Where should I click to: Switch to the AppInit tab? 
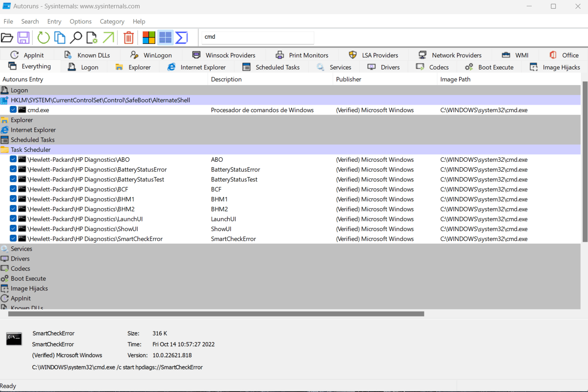click(27, 55)
